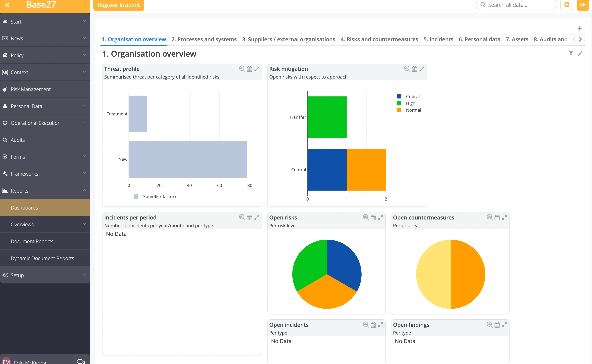Edit dashboard with the pencil icon
Viewport: 592px width, 364px height.
[580, 53]
